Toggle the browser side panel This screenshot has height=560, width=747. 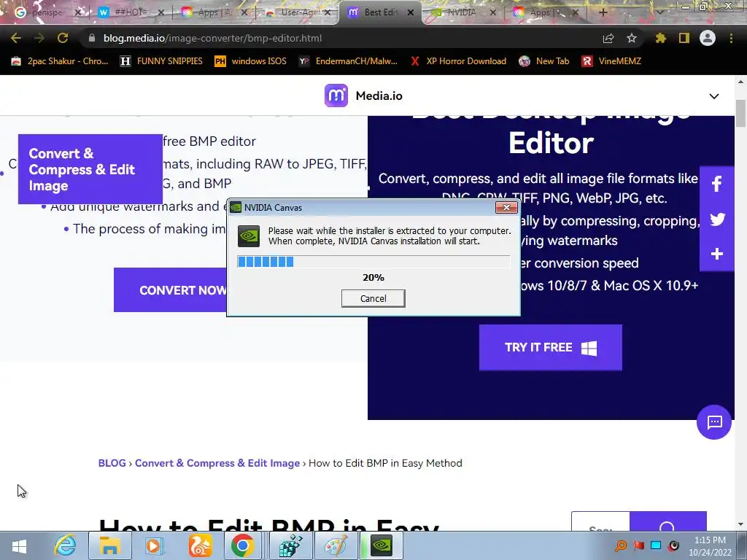point(684,38)
